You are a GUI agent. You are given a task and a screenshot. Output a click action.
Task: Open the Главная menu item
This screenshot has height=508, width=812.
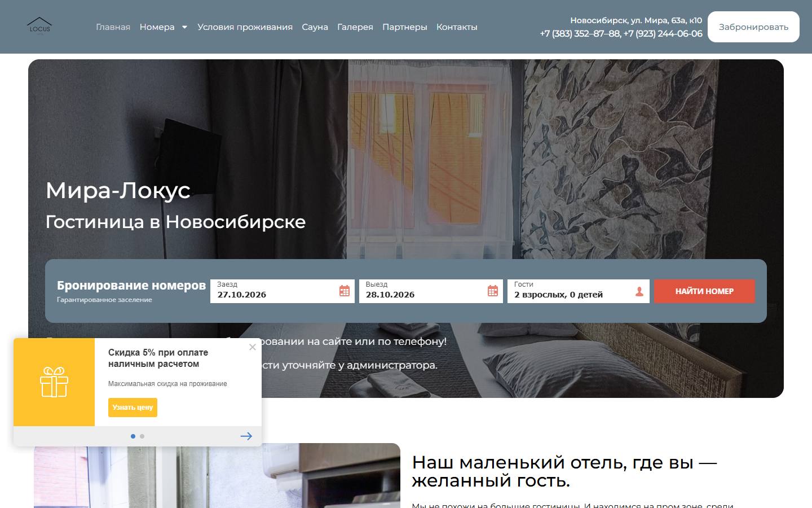113,27
